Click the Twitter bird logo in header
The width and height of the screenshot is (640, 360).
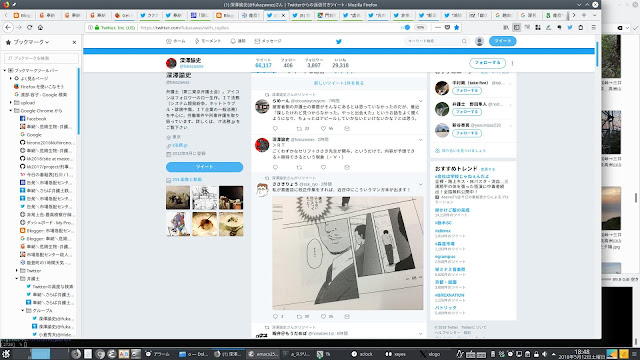339,41
